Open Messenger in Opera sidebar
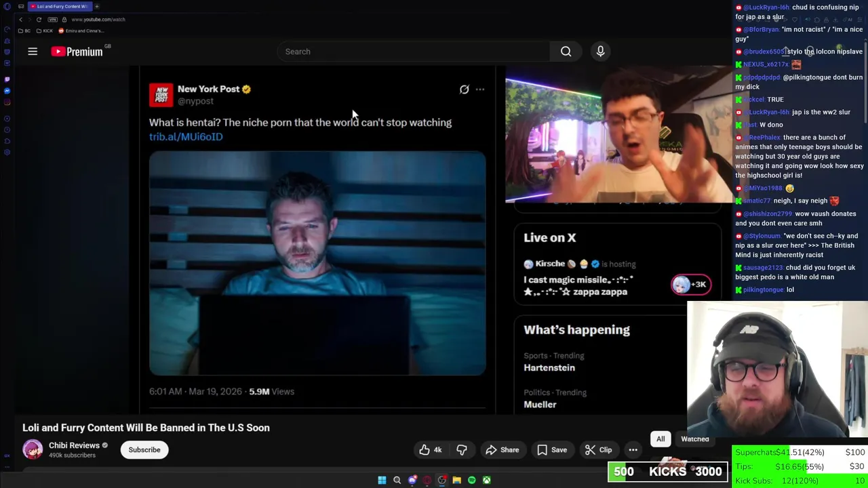868x488 pixels. pyautogui.click(x=7, y=91)
